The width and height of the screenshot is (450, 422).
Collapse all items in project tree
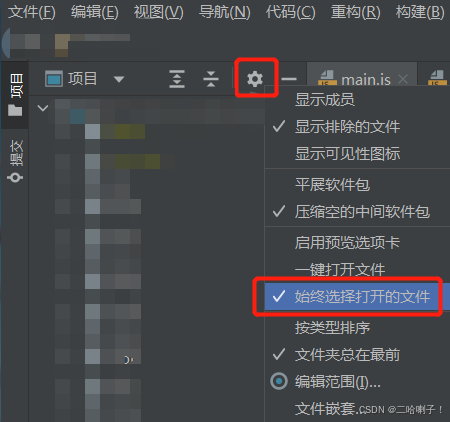[211, 79]
